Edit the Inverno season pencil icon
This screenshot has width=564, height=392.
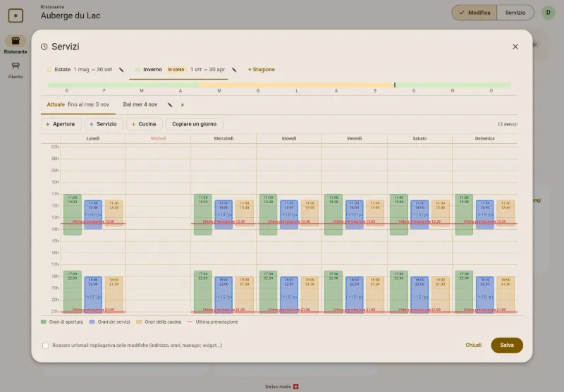[234, 70]
